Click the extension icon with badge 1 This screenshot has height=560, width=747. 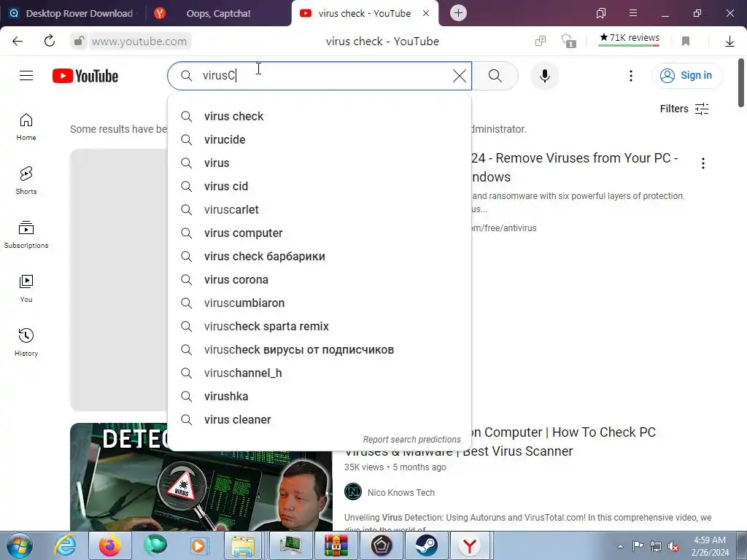click(x=568, y=41)
